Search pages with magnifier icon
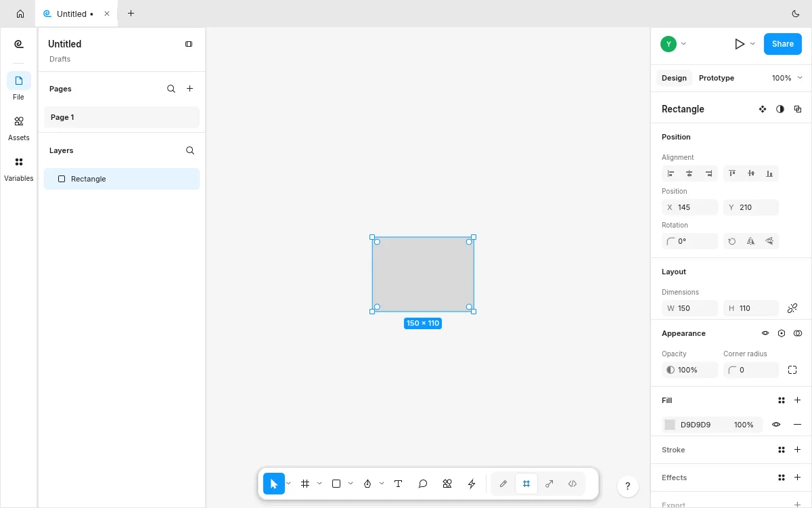The width and height of the screenshot is (812, 508). click(171, 89)
